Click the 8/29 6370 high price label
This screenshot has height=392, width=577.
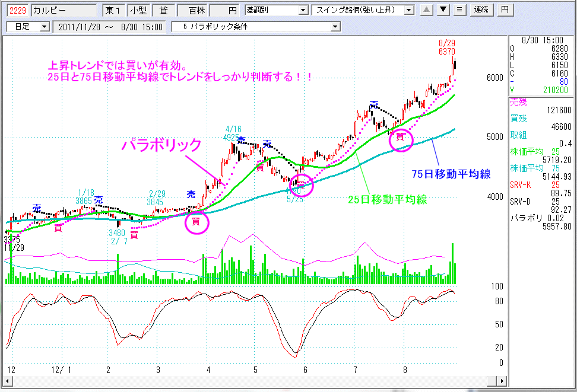tap(447, 47)
